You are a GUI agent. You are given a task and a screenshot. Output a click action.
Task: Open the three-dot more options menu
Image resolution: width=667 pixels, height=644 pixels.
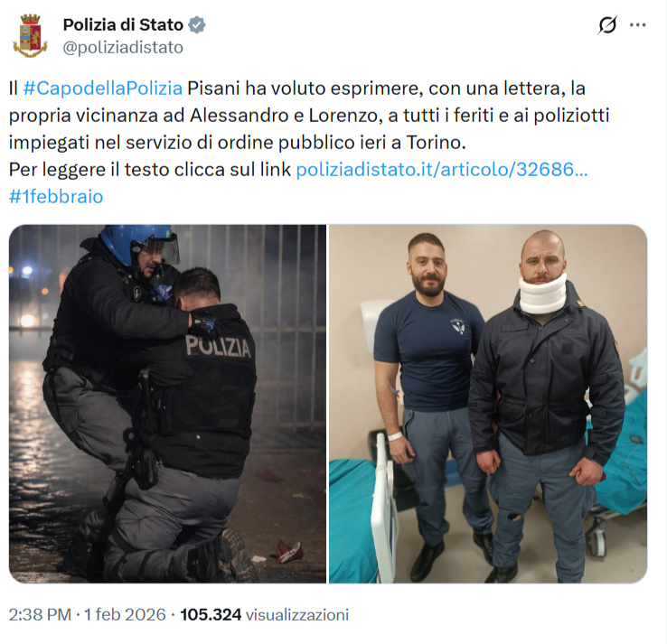638,25
